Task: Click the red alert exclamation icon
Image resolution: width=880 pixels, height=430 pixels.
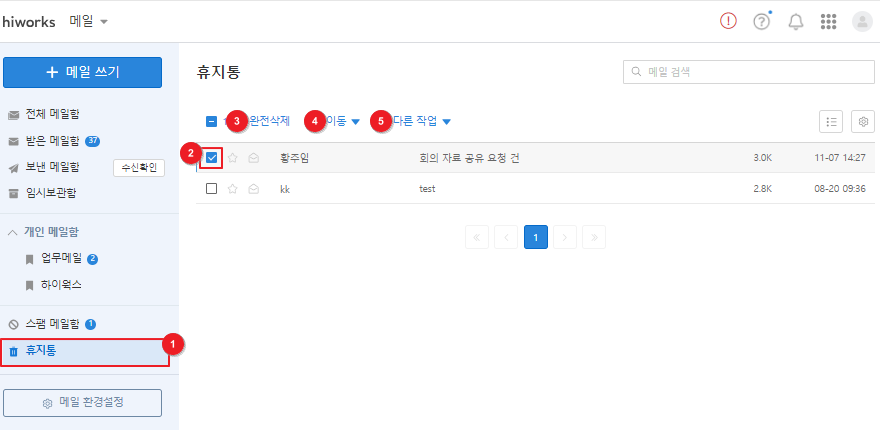Action: [x=728, y=21]
